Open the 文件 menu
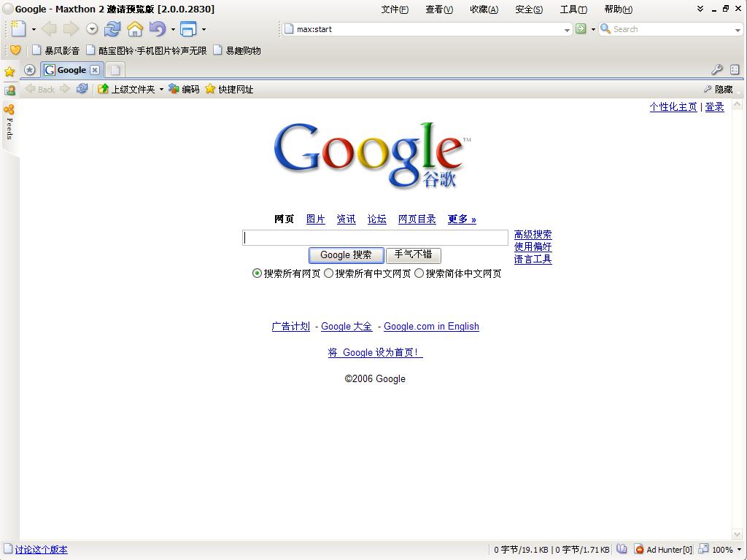 point(395,9)
